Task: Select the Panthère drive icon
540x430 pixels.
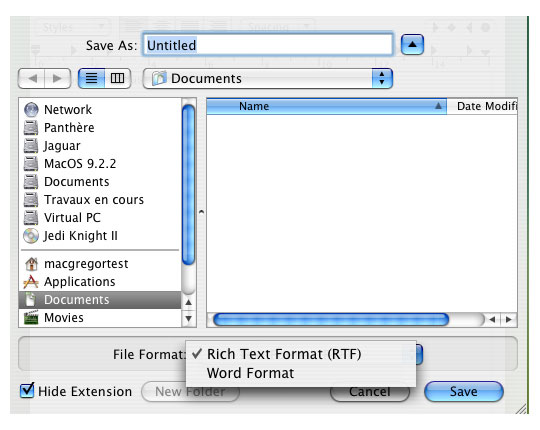Action: point(31,128)
